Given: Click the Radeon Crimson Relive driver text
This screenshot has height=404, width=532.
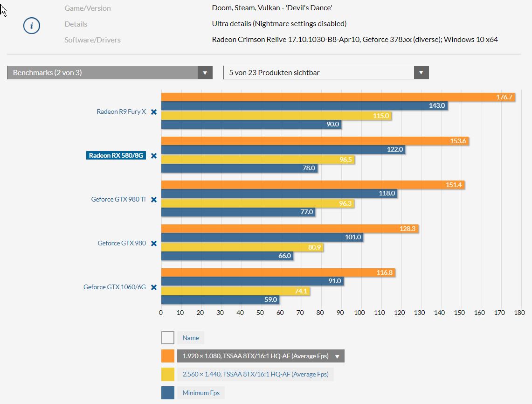Looking at the screenshot, I should 355,39.
